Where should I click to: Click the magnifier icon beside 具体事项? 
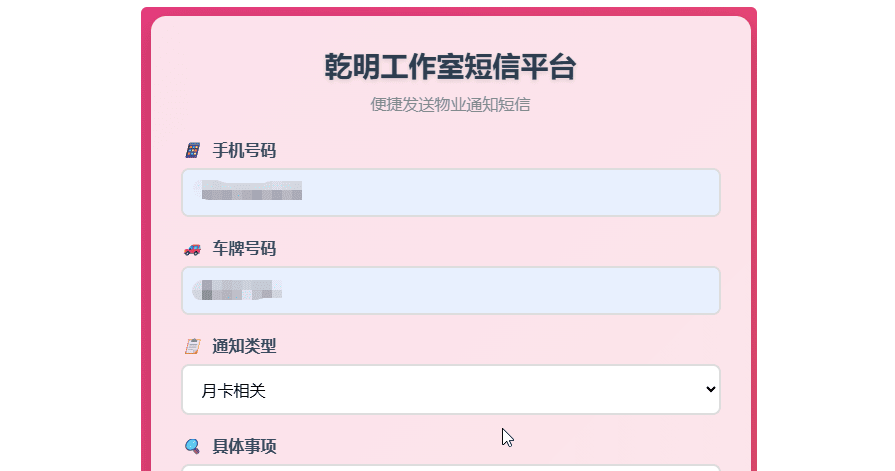pyautogui.click(x=193, y=446)
